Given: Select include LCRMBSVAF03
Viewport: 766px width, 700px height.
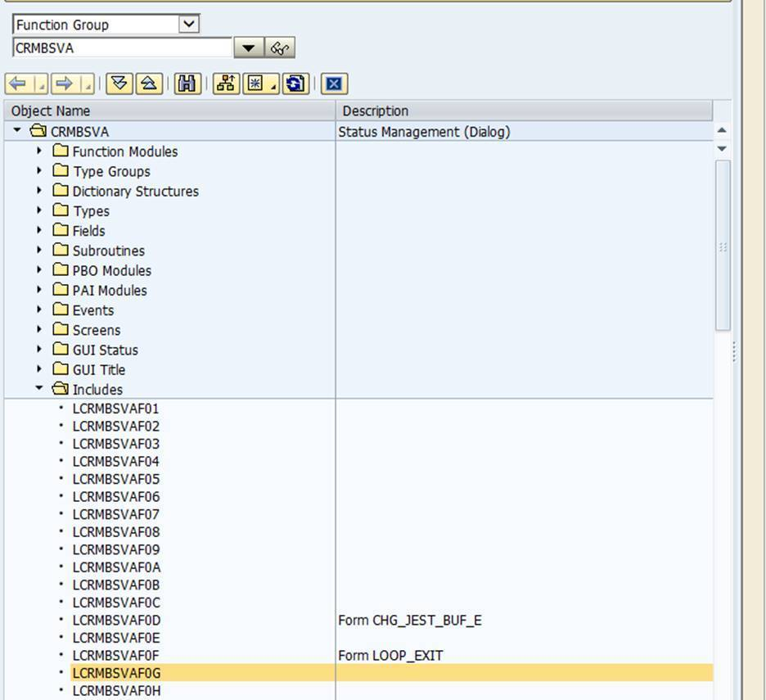Looking at the screenshot, I should pos(115,444).
